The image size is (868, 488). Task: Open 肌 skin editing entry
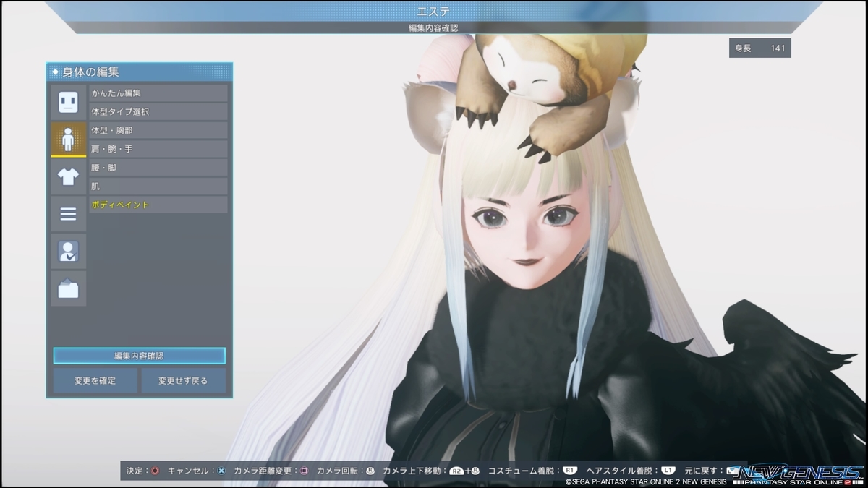(158, 186)
